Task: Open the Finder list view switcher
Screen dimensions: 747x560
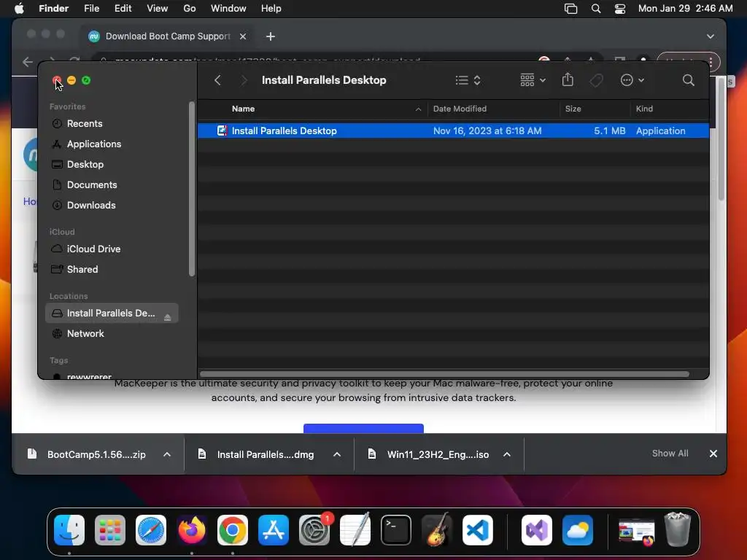Action: [468, 80]
